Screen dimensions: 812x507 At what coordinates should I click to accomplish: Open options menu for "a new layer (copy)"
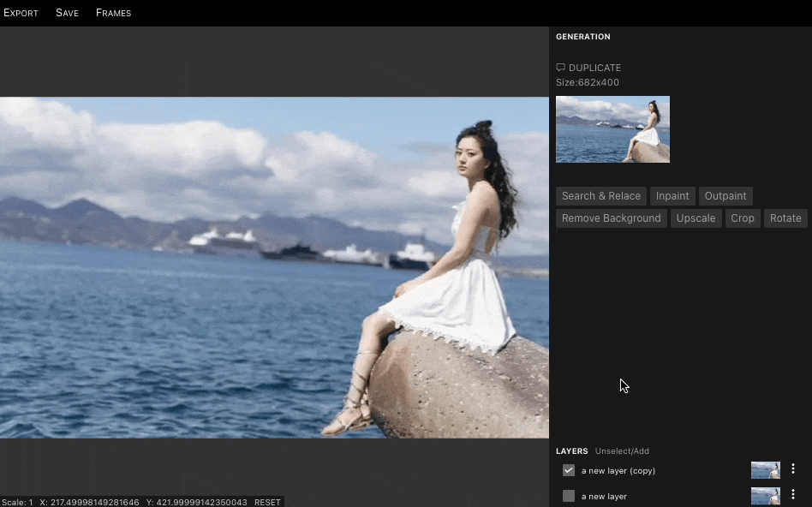(793, 469)
